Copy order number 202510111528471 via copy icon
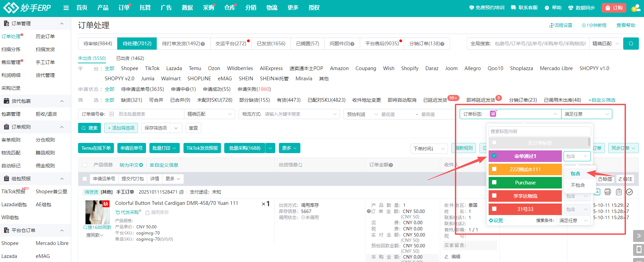The width and height of the screenshot is (644, 262). point(182,192)
